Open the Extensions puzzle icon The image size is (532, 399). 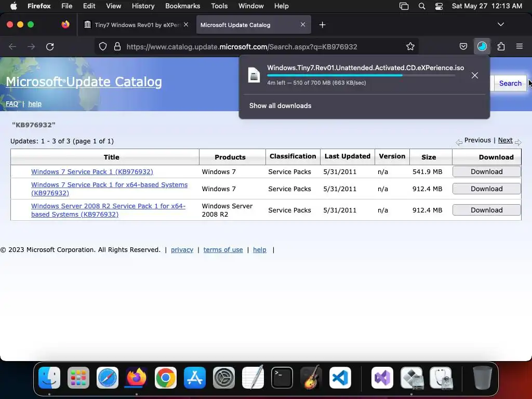coord(501,46)
